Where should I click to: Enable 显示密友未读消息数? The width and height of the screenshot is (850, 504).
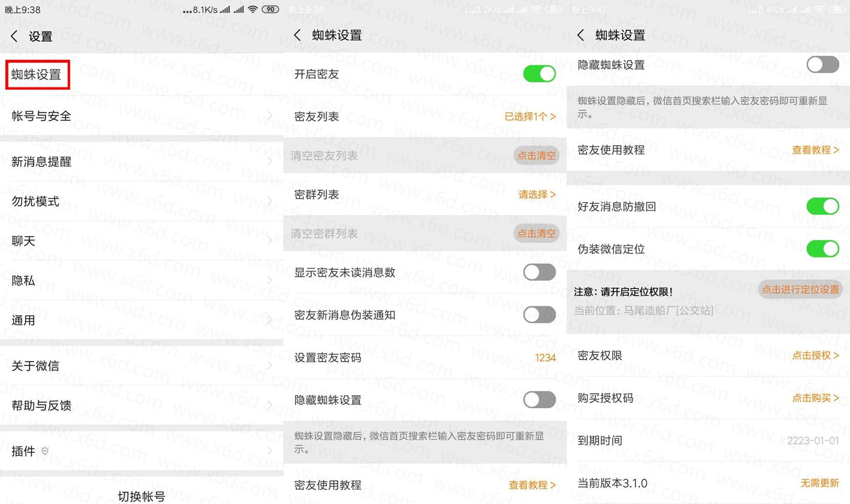(539, 271)
